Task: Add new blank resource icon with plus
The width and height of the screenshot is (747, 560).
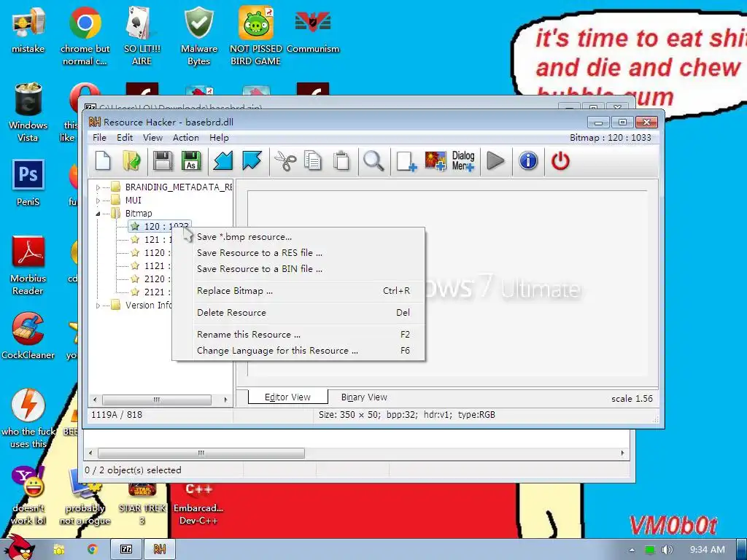Action: [406, 161]
